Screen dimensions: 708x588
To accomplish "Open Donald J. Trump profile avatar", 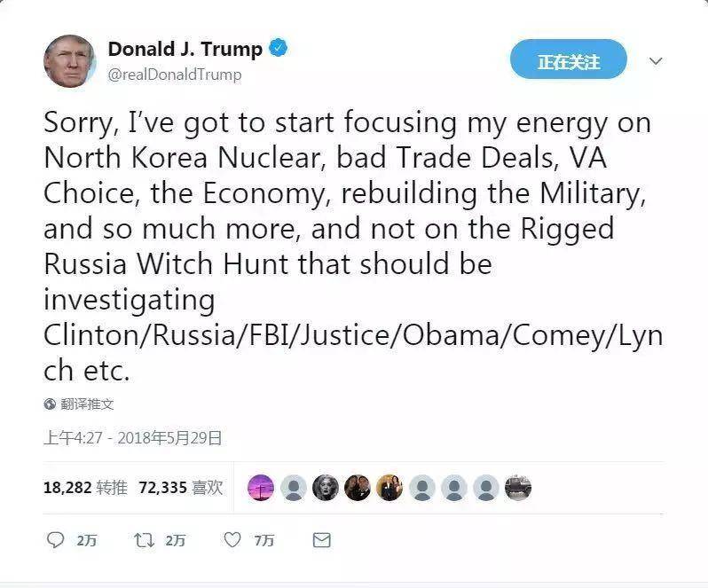I will click(70, 61).
